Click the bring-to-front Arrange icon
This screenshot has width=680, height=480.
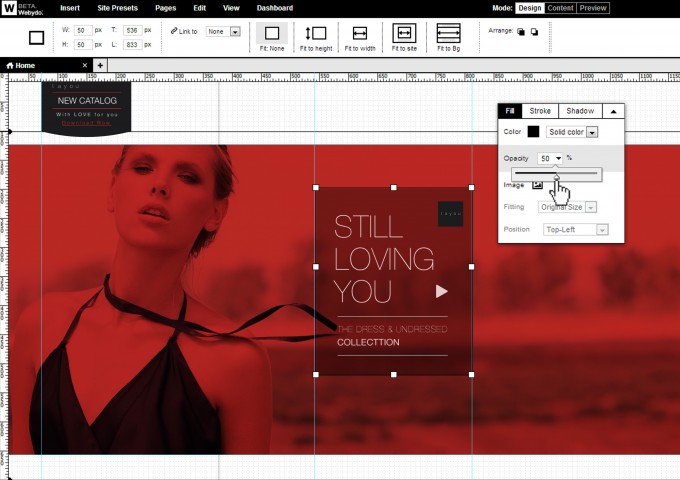(x=521, y=31)
